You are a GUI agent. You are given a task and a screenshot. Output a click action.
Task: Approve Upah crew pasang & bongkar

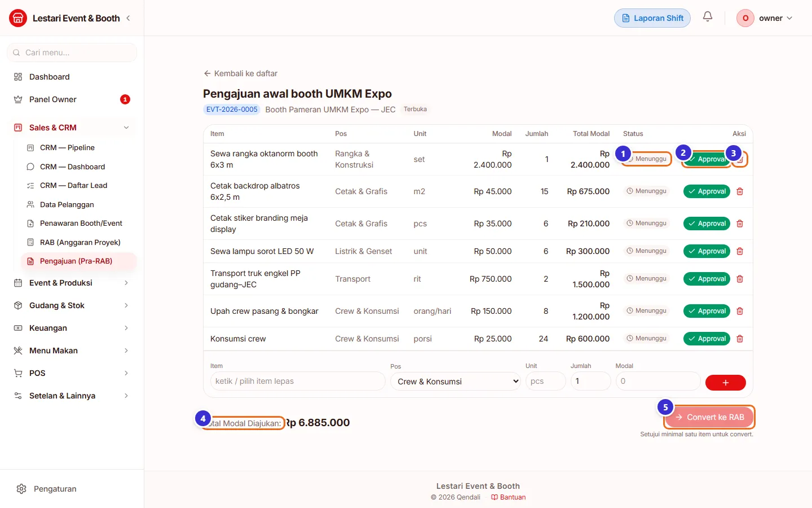pyautogui.click(x=707, y=311)
